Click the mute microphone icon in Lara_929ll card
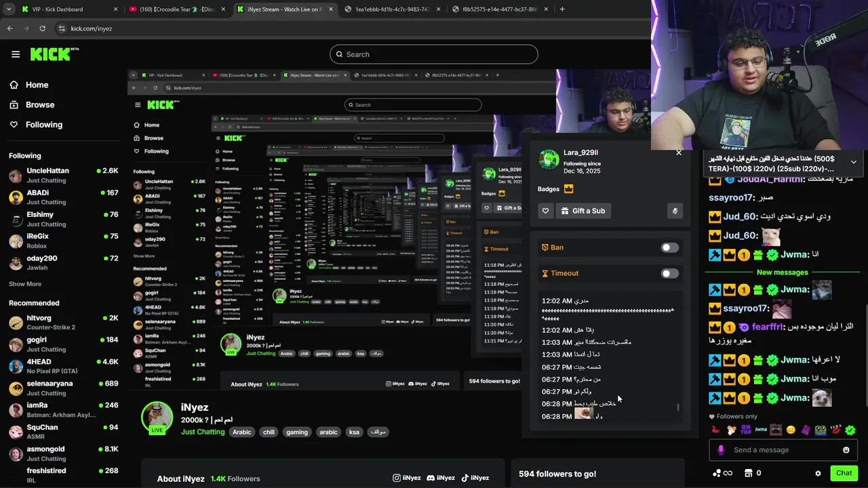This screenshot has width=868, height=488. pyautogui.click(x=675, y=211)
